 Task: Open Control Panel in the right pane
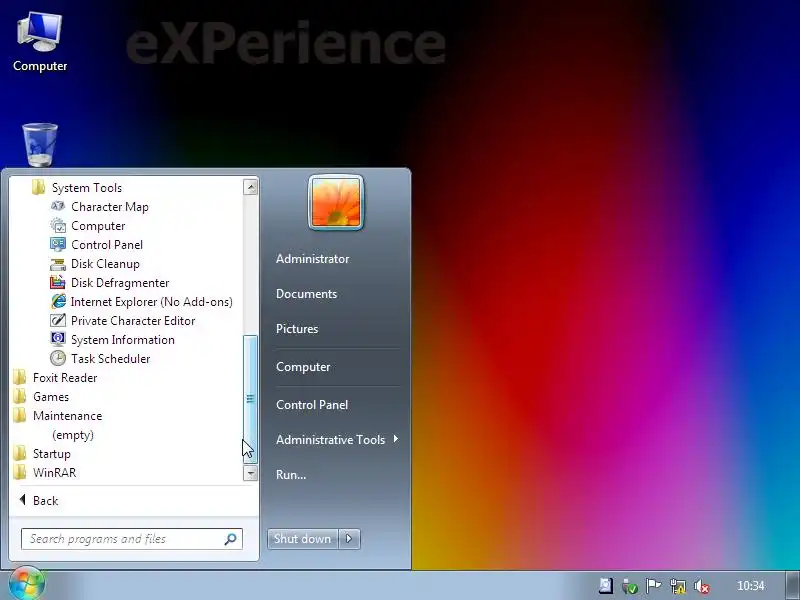click(x=312, y=405)
